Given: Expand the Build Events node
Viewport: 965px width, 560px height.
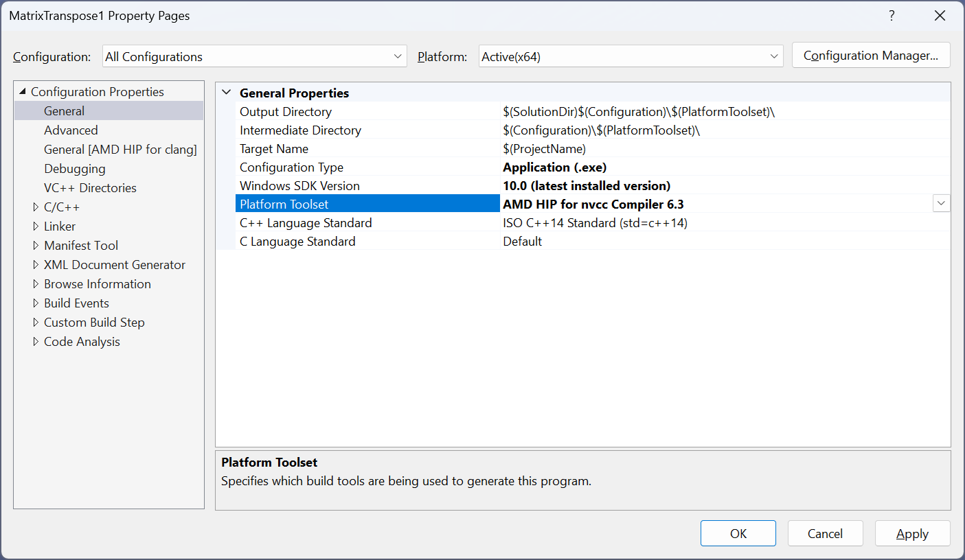Looking at the screenshot, I should coord(36,303).
